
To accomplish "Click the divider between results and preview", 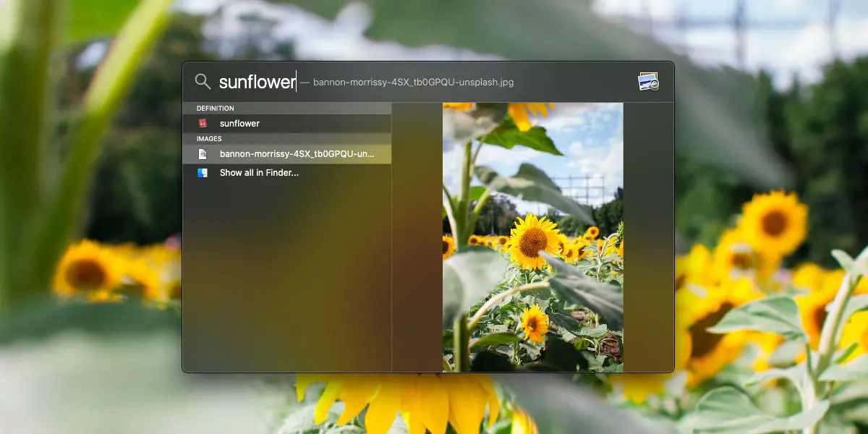I will (391, 237).
